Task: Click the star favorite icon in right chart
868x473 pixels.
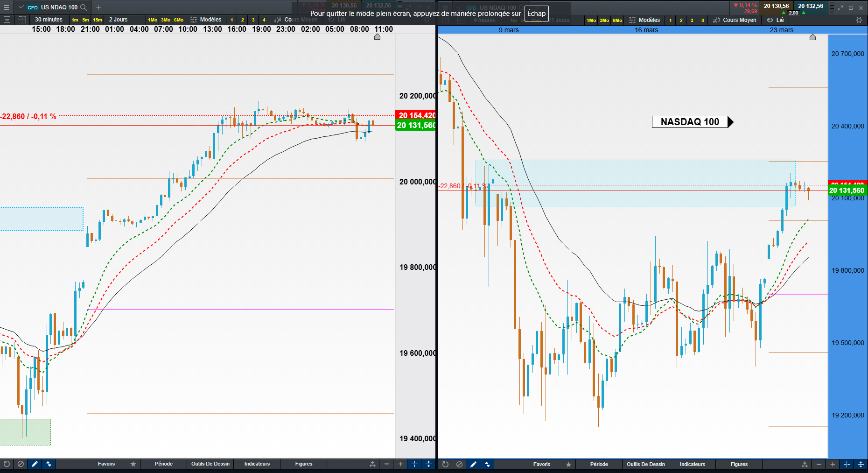Action: click(568, 464)
